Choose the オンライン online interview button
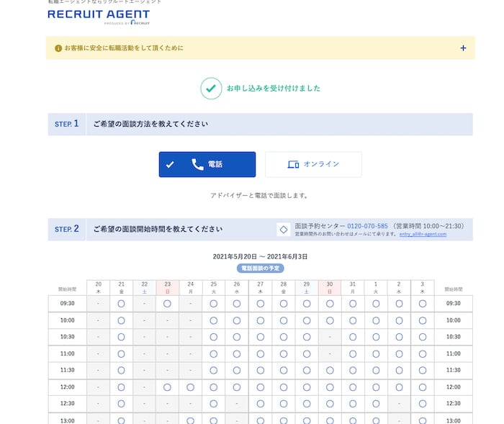Screen dimensions: 504x424 [313, 164]
